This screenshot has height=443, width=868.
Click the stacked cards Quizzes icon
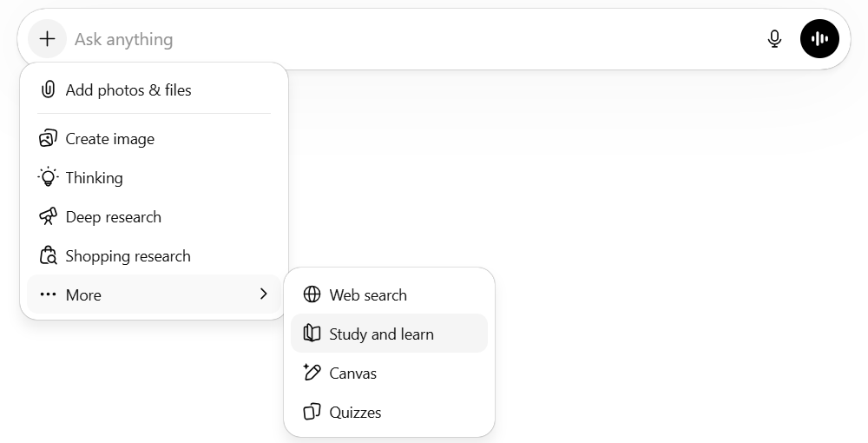(x=312, y=412)
